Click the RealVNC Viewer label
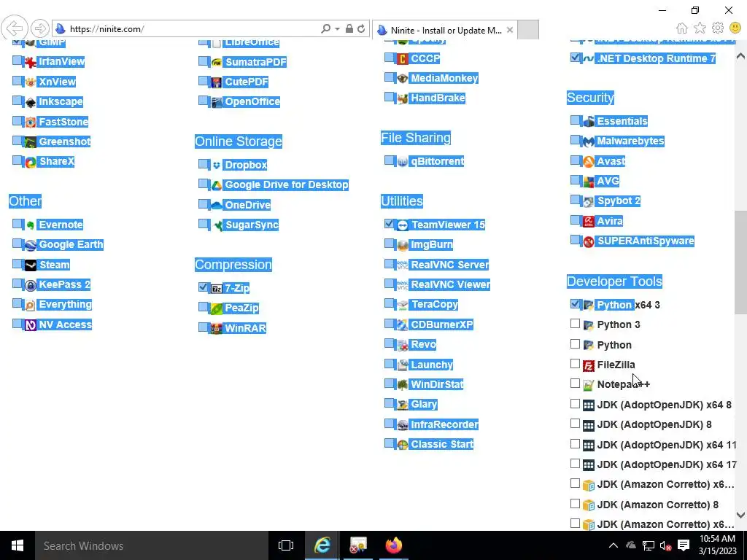This screenshot has width=747, height=560. tap(450, 285)
